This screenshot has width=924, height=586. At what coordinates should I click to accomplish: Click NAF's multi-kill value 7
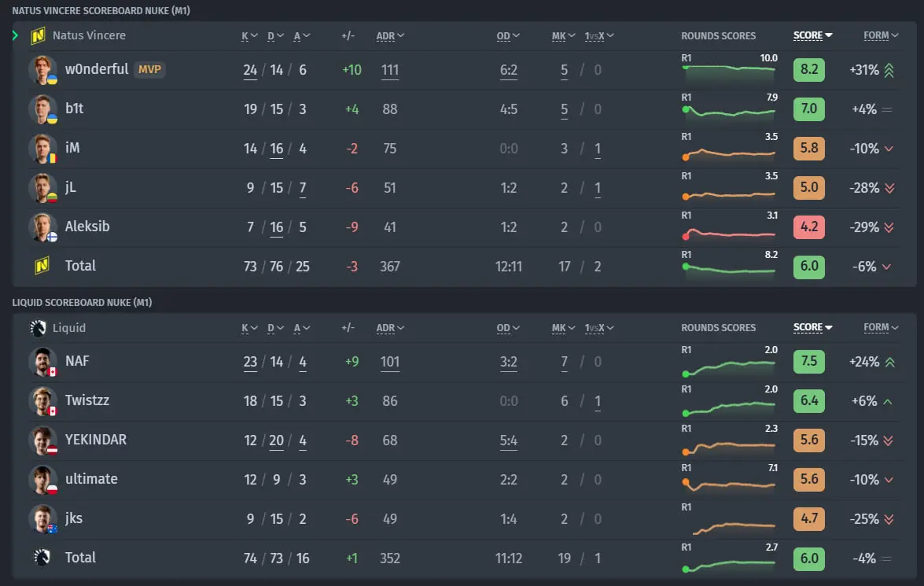564,361
